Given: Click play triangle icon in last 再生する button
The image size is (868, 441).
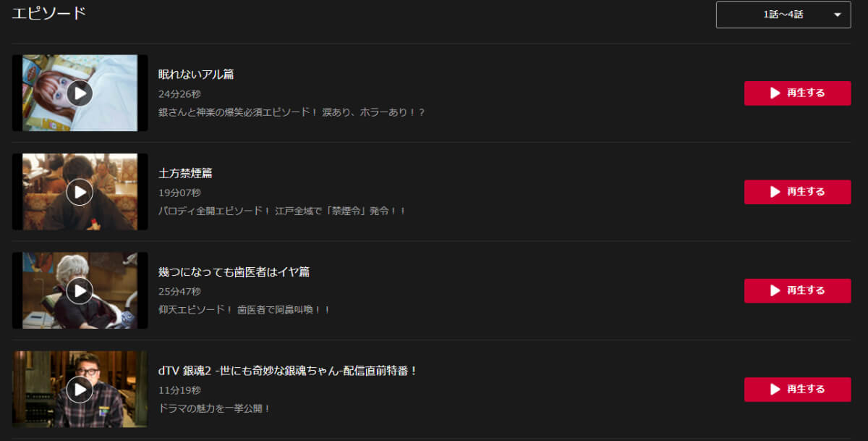Looking at the screenshot, I should [x=775, y=389].
